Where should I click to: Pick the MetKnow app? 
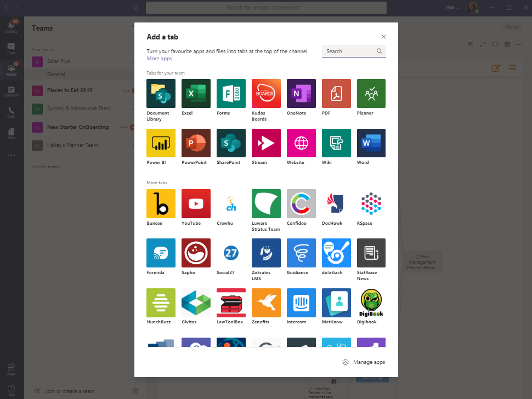pyautogui.click(x=336, y=303)
